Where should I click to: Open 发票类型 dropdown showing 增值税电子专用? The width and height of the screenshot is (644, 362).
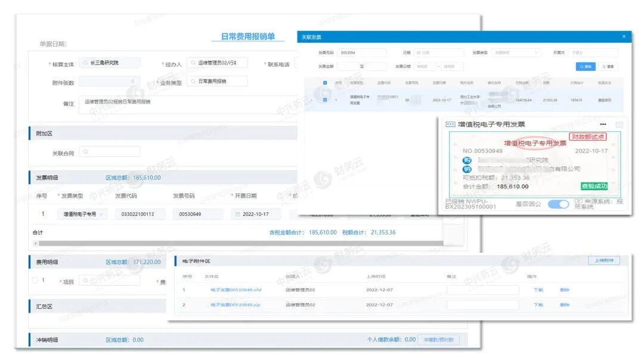[x=83, y=214]
